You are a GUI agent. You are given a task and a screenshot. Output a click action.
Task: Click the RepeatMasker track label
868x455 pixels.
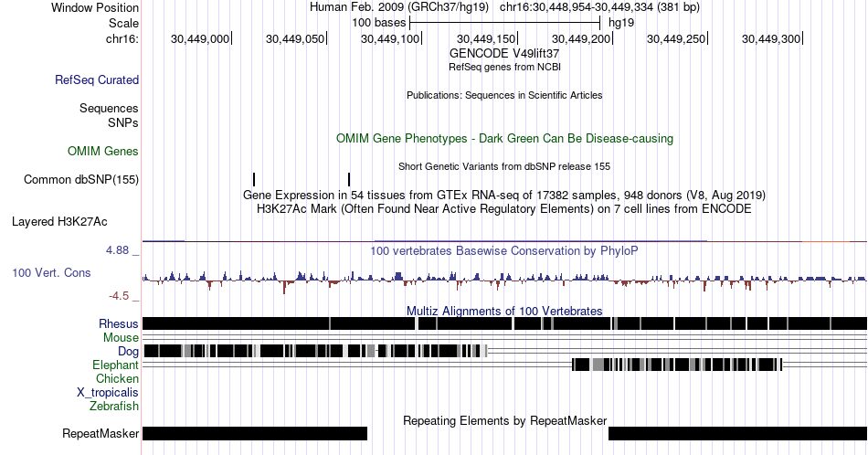(x=101, y=433)
